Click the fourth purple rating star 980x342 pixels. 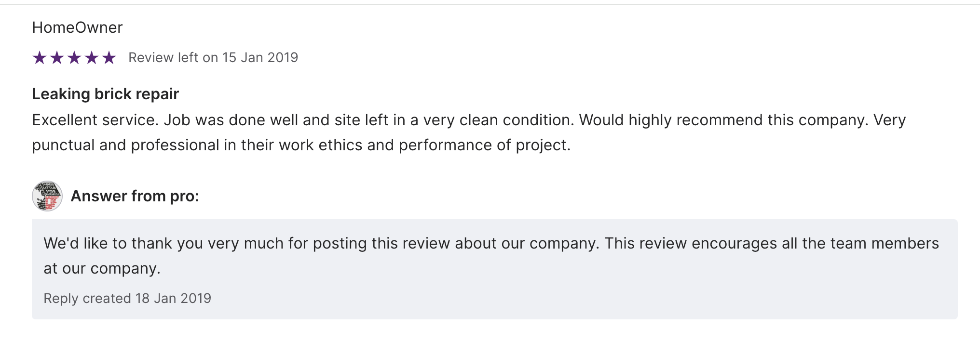tap(92, 58)
